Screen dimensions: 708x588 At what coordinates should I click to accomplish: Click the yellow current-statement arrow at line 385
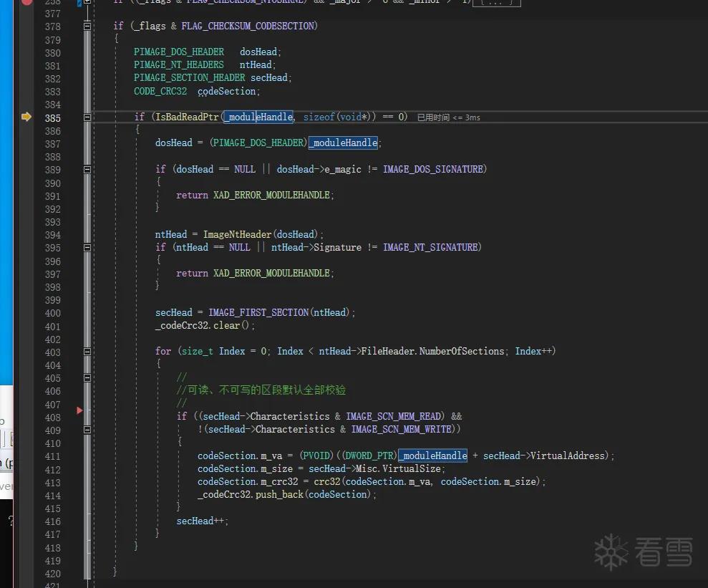pyautogui.click(x=26, y=117)
